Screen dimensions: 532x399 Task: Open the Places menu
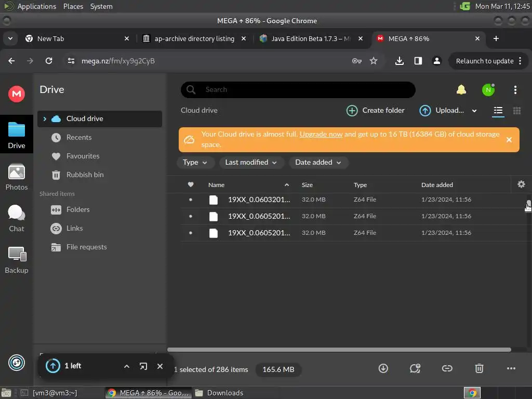click(x=73, y=6)
